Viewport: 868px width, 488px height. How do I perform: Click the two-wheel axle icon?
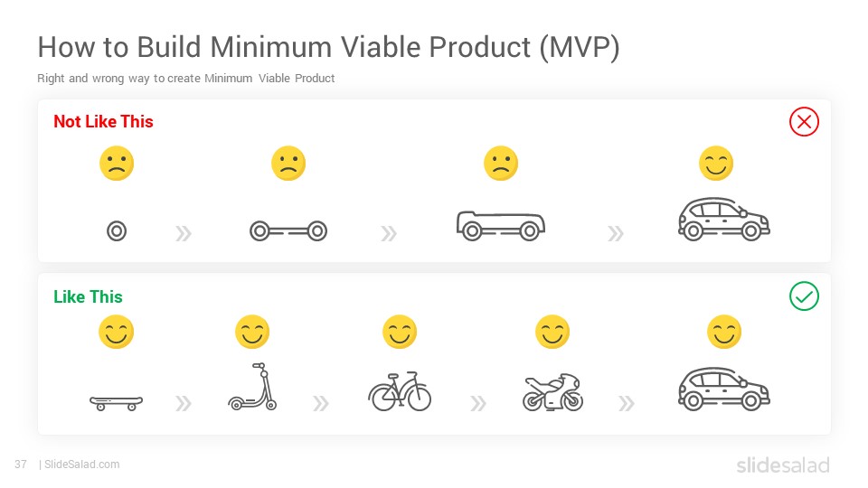[288, 230]
